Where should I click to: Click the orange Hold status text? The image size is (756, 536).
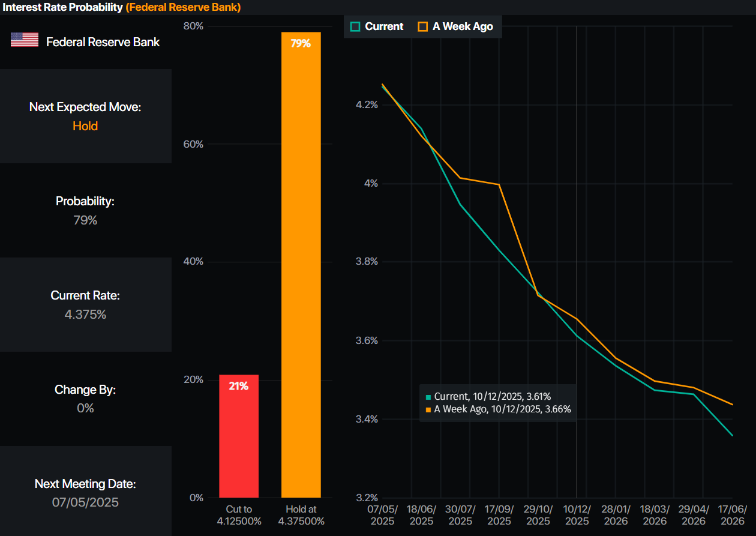pos(85,126)
